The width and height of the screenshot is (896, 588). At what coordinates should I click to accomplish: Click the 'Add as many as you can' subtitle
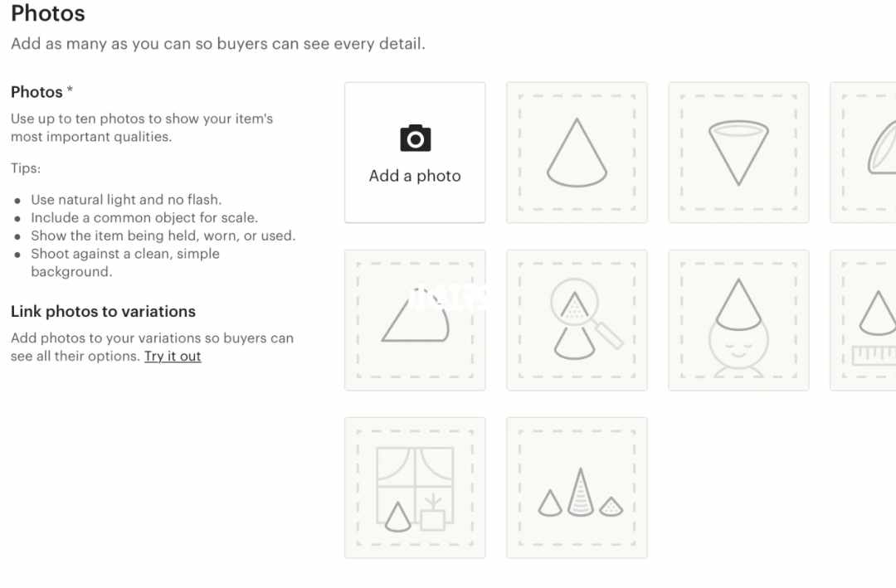(x=218, y=44)
